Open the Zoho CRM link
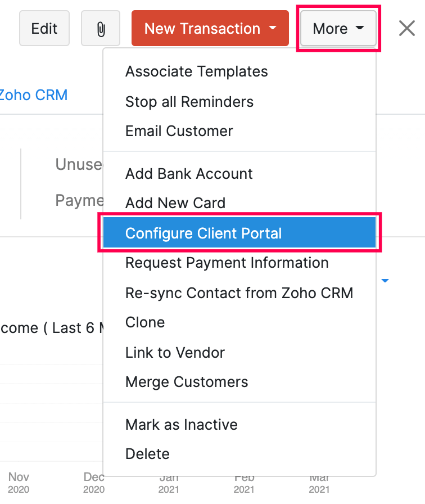This screenshot has width=425, height=504. click(34, 95)
